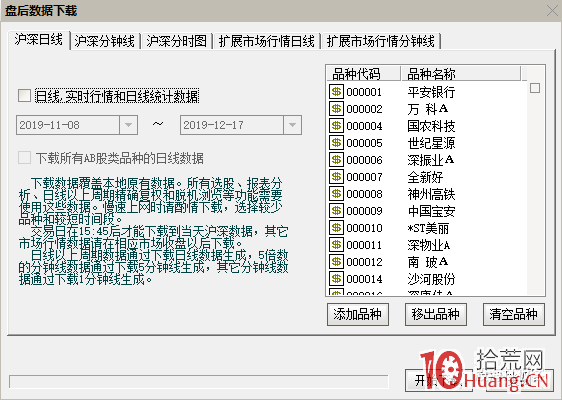The width and height of the screenshot is (562, 400).
Task: Click the stock icon next to 000012
Action: [x=336, y=262]
